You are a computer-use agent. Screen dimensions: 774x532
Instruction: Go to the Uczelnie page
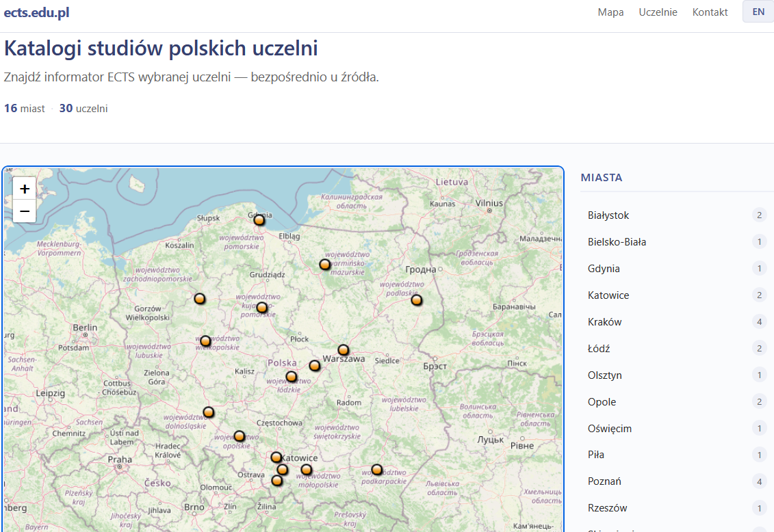pos(658,12)
